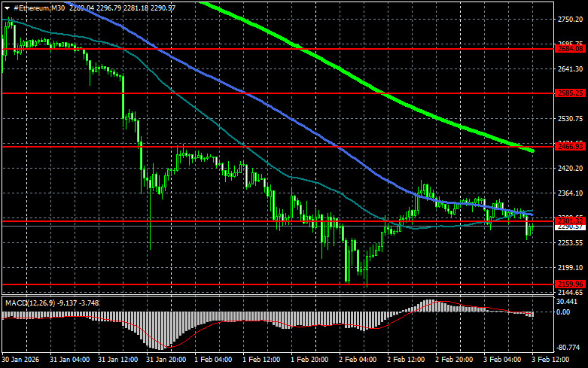Click the 30 Jan 2026 date label
Screen dimensions: 588x368
click(20, 360)
